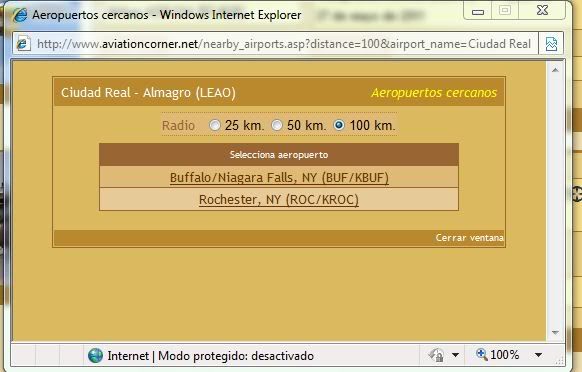The width and height of the screenshot is (582, 372).
Task: Click the page icon beside the URL
Action: click(x=23, y=44)
